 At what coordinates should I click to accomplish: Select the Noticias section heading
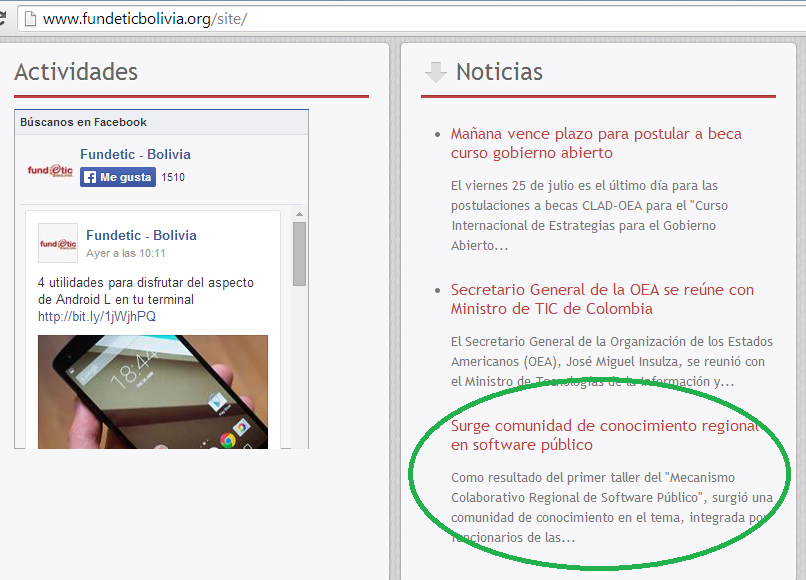[x=499, y=72]
